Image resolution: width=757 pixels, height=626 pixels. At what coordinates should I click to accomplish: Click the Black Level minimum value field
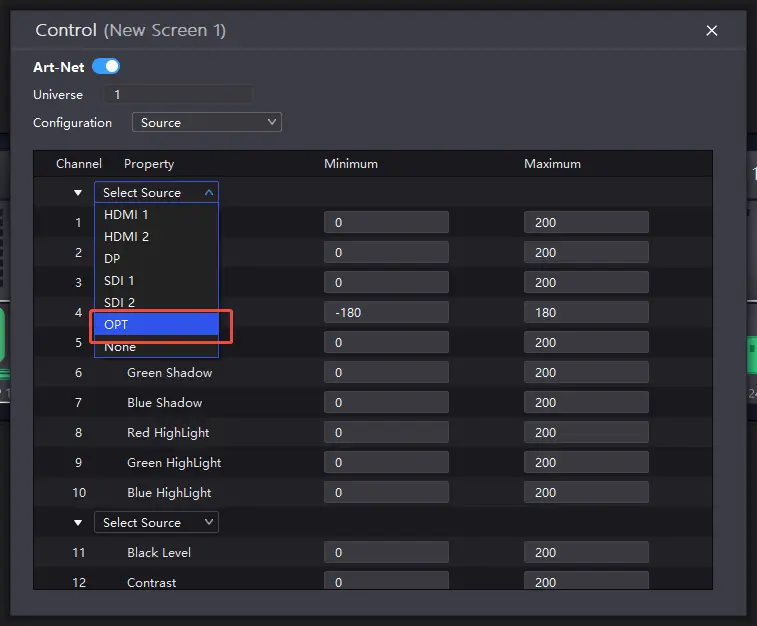click(x=386, y=553)
